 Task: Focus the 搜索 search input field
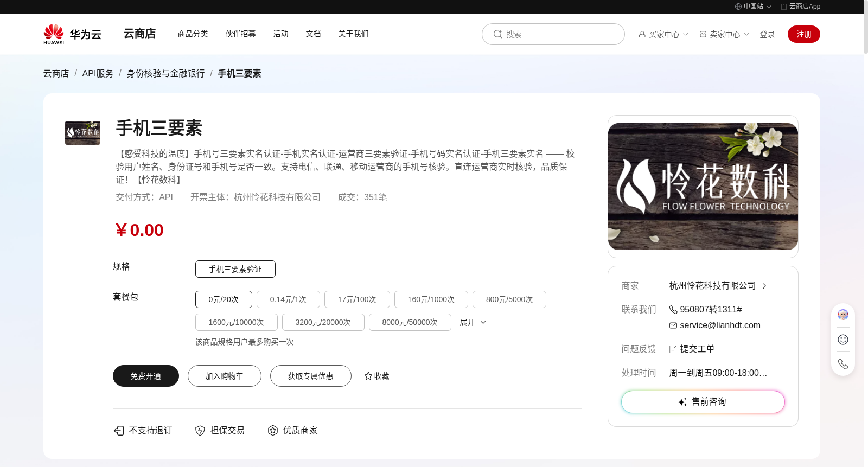point(553,34)
